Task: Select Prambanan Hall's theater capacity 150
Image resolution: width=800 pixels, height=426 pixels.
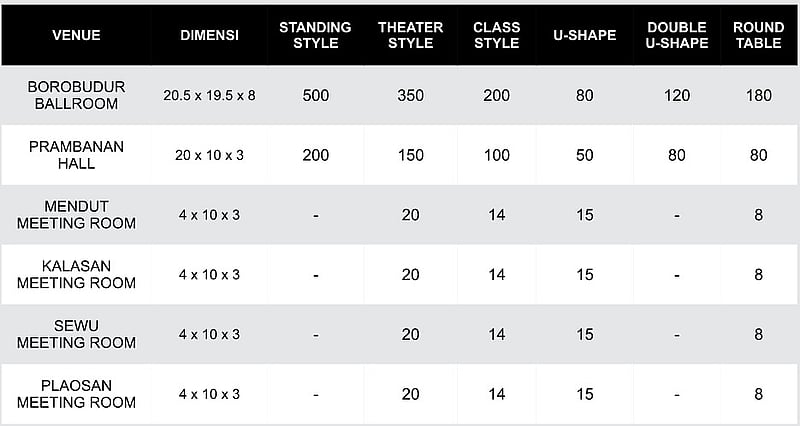Action: (x=410, y=156)
